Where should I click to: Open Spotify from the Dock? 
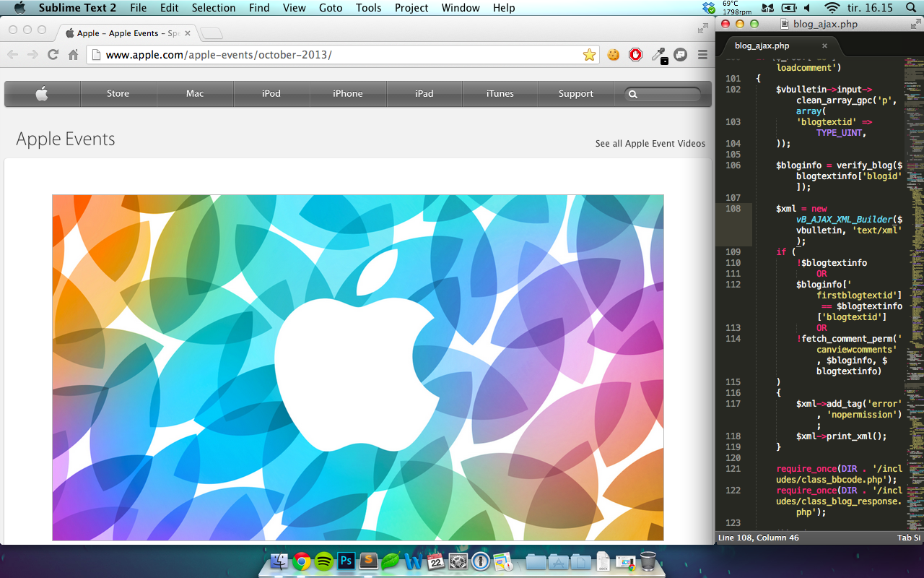pyautogui.click(x=324, y=561)
